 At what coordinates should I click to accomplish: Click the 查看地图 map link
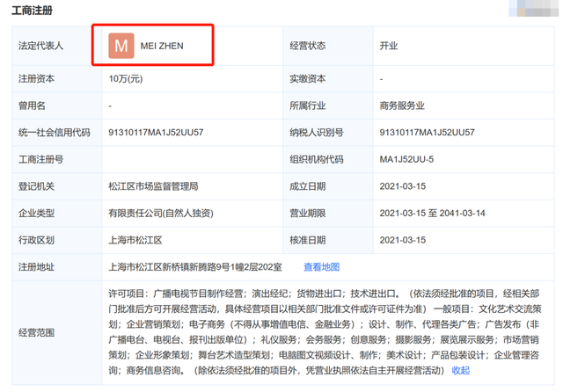coord(321,267)
